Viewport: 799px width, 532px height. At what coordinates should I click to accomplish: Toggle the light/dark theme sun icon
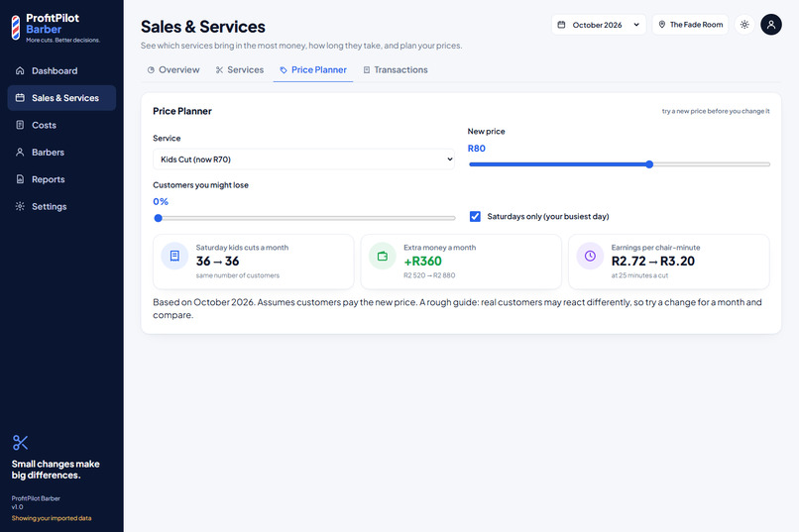point(744,25)
